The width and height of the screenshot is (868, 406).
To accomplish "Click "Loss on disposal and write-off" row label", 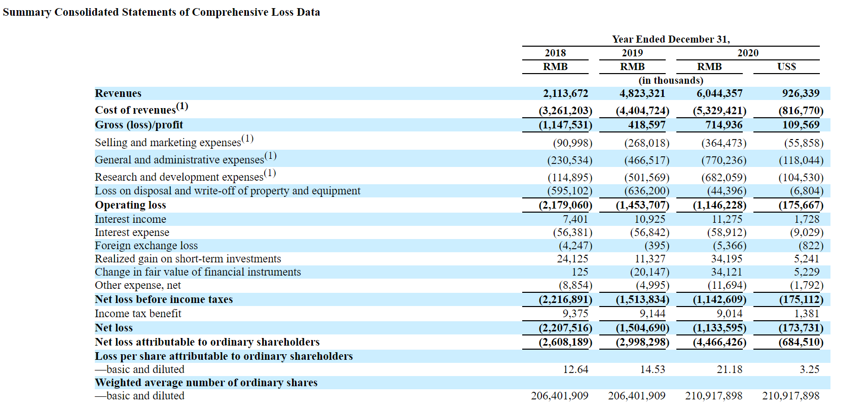I will (228, 191).
